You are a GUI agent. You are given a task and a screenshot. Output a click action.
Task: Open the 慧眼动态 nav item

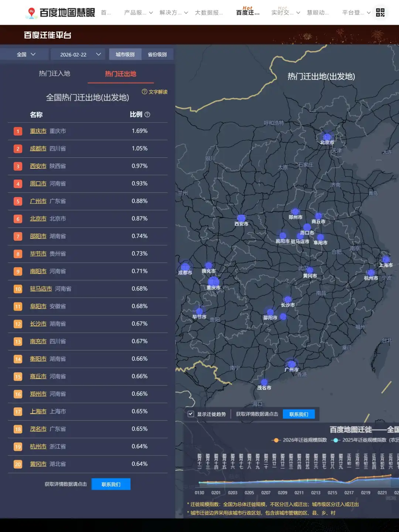pos(318,13)
